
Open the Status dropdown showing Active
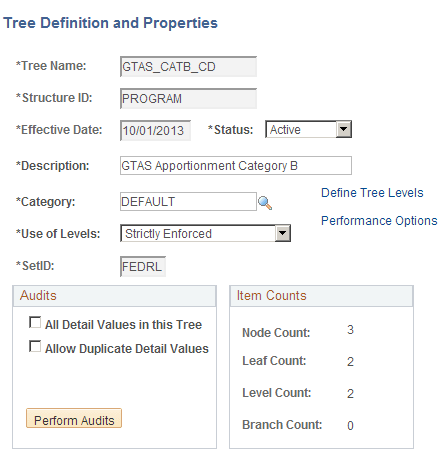pos(308,129)
